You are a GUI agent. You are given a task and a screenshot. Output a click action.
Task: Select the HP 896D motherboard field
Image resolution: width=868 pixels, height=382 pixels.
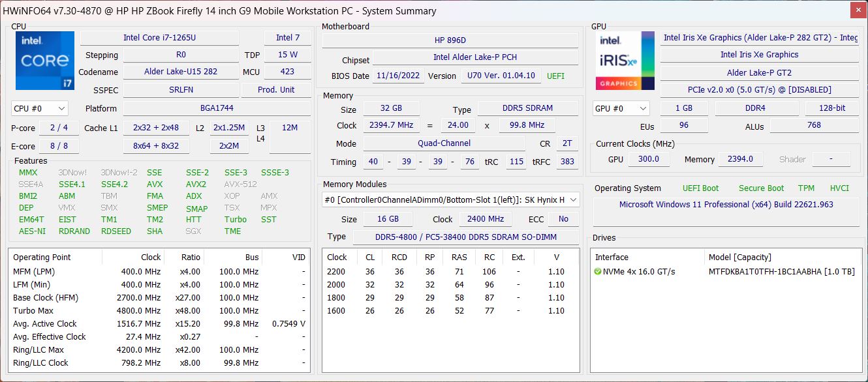[x=450, y=40]
